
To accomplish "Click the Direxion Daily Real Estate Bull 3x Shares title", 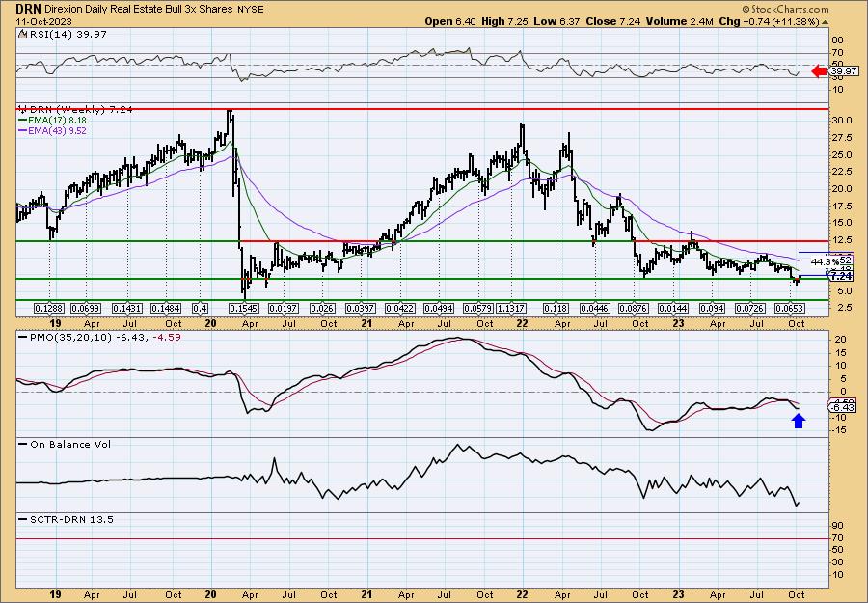I will 137,10.
